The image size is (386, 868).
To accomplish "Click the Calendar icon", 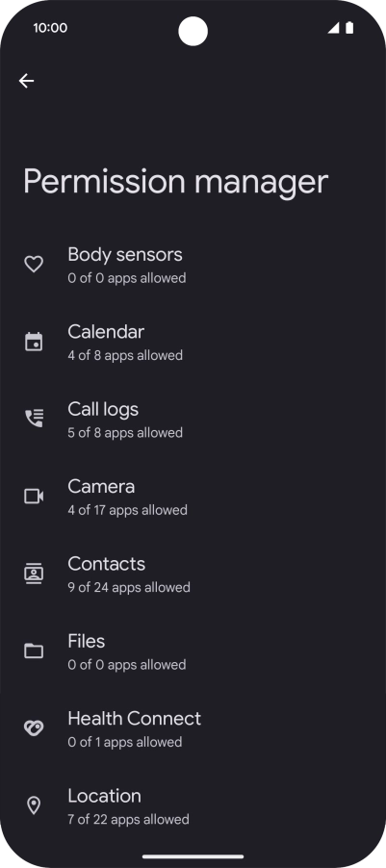I will point(34,341).
